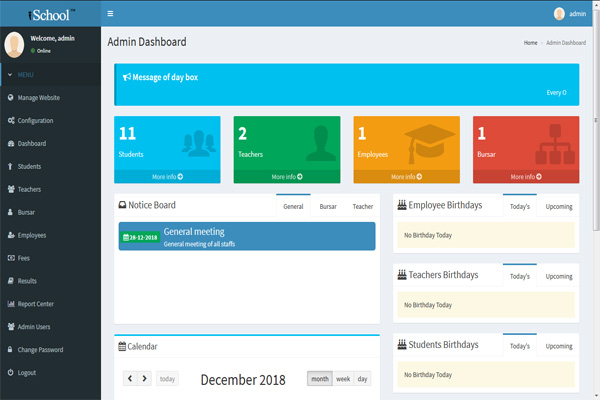Switch calendar to day view

coord(362,379)
